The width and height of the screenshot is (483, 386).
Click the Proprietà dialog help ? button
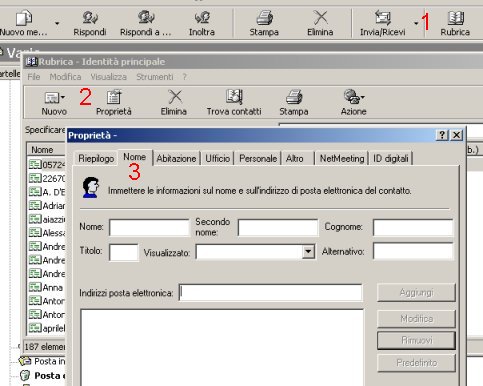click(x=442, y=135)
